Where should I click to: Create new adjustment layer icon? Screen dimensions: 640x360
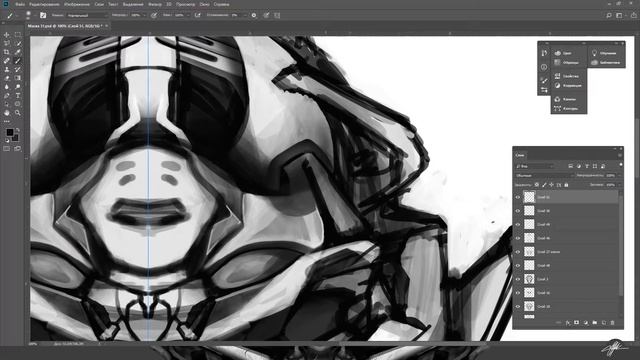(x=586, y=322)
